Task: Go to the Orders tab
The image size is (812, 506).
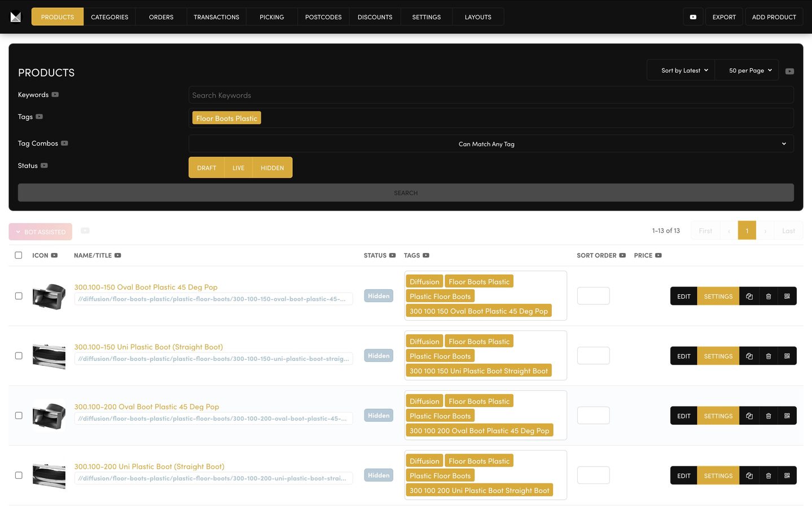Action: pos(161,17)
